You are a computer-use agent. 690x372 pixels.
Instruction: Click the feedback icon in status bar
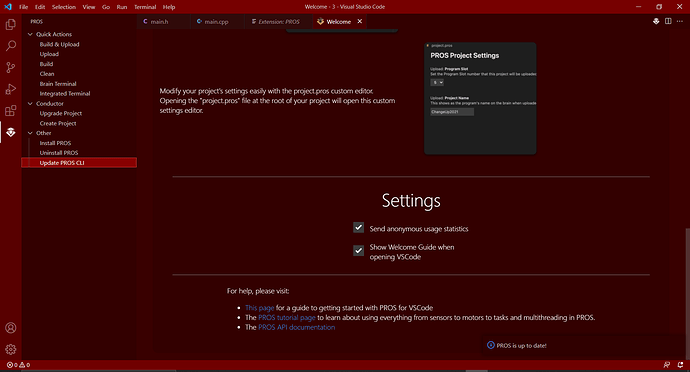click(667, 365)
